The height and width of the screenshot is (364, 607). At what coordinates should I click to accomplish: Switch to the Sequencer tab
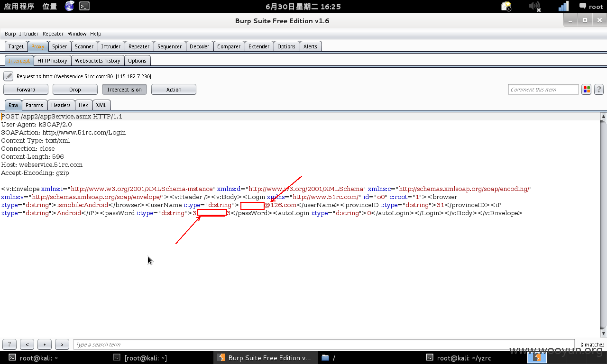click(170, 46)
